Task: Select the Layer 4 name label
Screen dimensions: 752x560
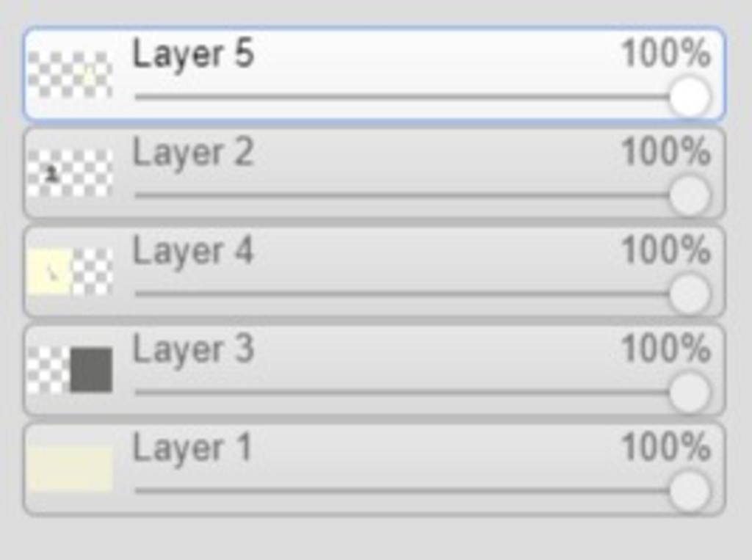Action: click(x=193, y=252)
